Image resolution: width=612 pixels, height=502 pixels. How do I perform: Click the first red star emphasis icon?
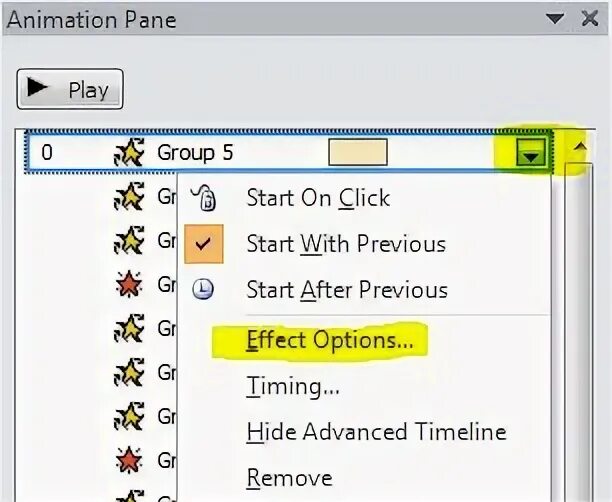(128, 285)
